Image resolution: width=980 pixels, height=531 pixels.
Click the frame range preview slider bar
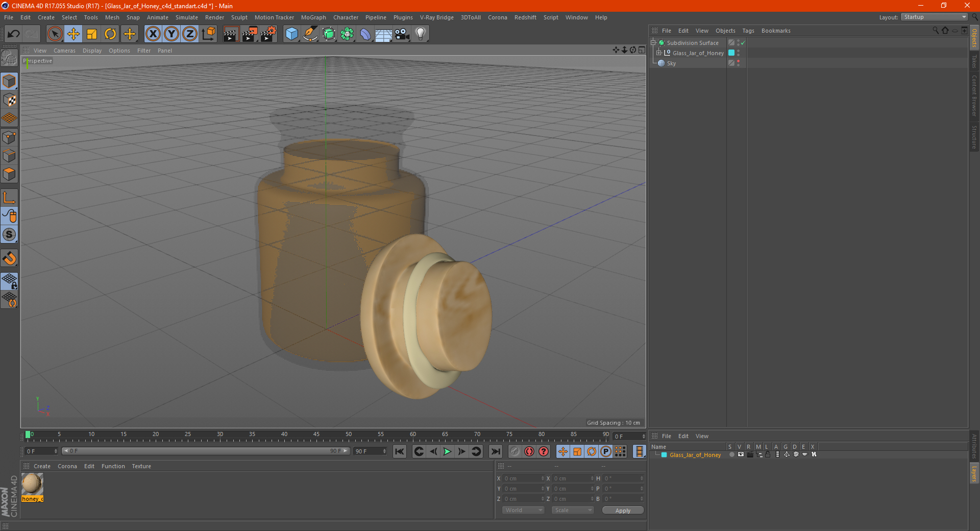coord(206,451)
